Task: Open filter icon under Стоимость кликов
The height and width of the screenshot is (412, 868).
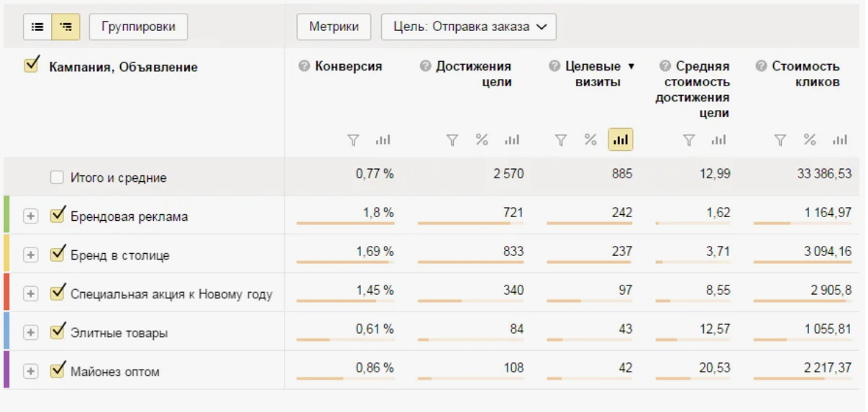Action: pyautogui.click(x=780, y=140)
